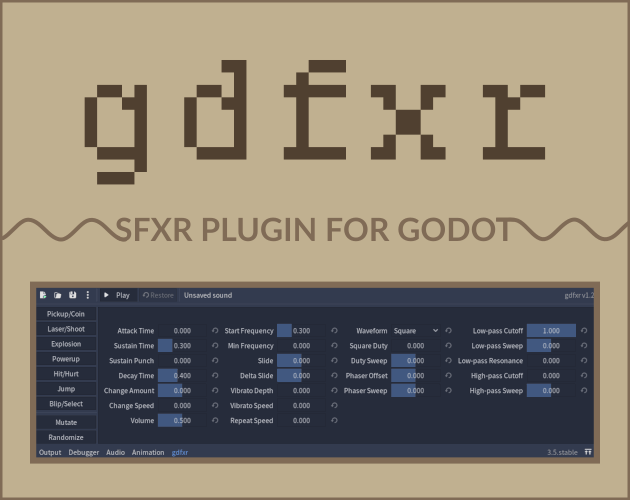Open the Waveform dropdown set to Square
630x500 pixels.
coord(415,331)
